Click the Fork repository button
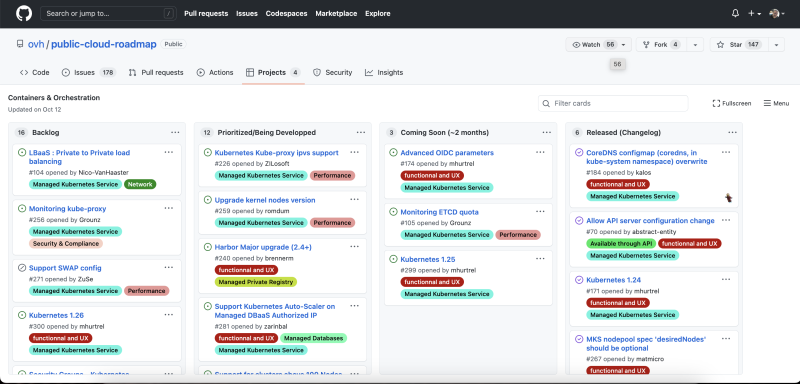Image resolution: width=800 pixels, height=384 pixels. coord(661,45)
